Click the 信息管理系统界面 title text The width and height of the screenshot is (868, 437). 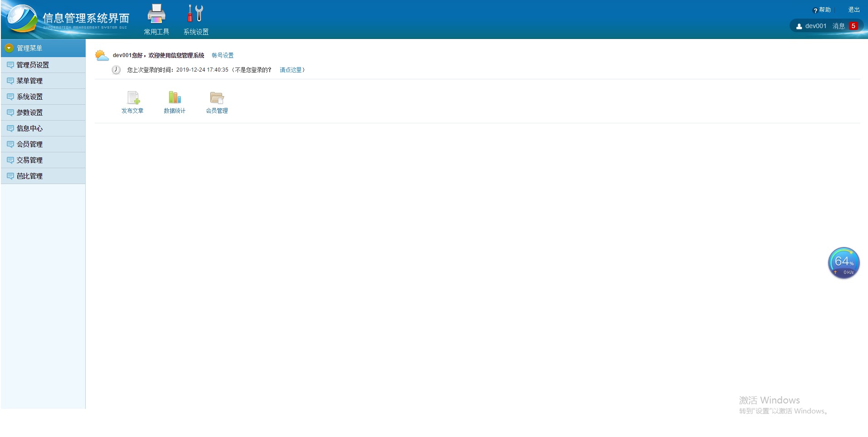(86, 18)
